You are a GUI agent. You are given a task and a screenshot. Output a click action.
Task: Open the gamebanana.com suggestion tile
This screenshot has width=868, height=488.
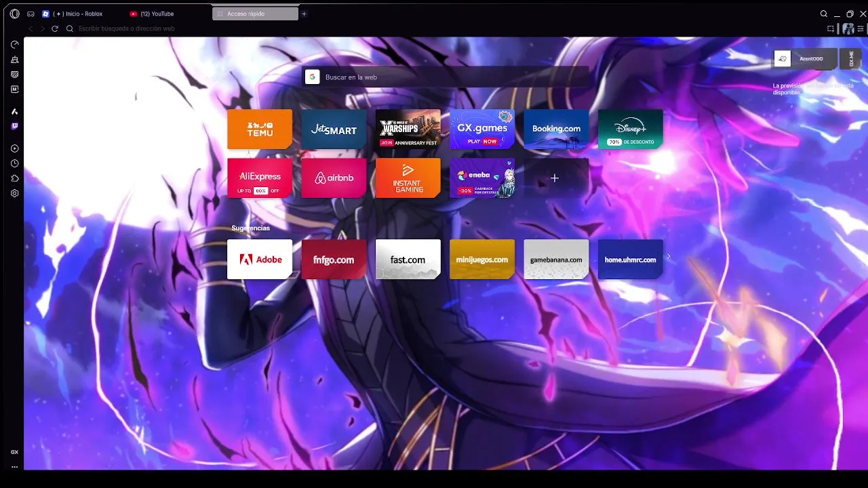(556, 259)
